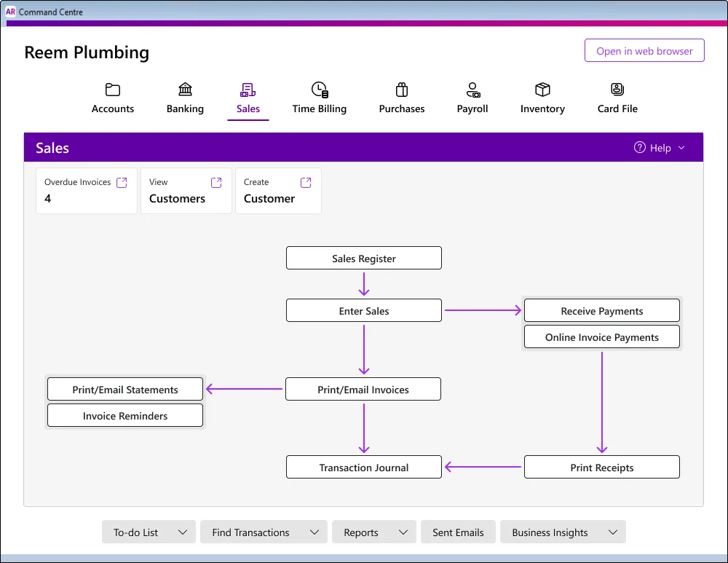Click the Time Billing clock icon

point(320,89)
